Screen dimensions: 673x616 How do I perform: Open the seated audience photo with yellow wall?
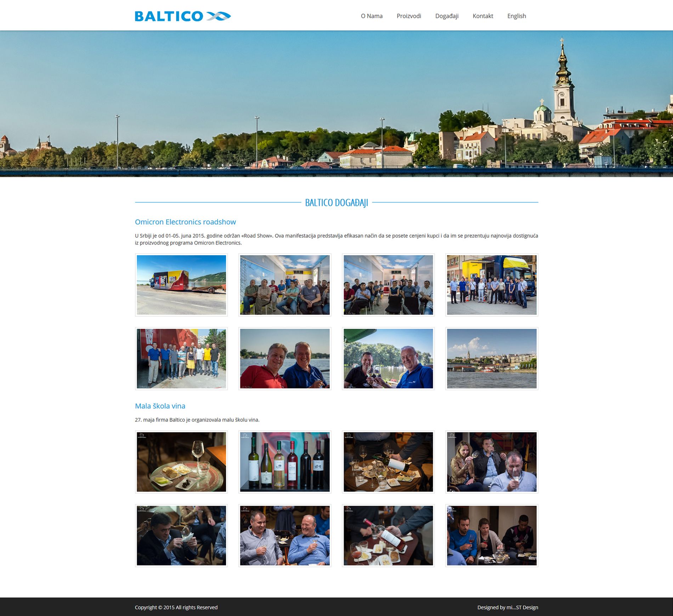tap(285, 285)
